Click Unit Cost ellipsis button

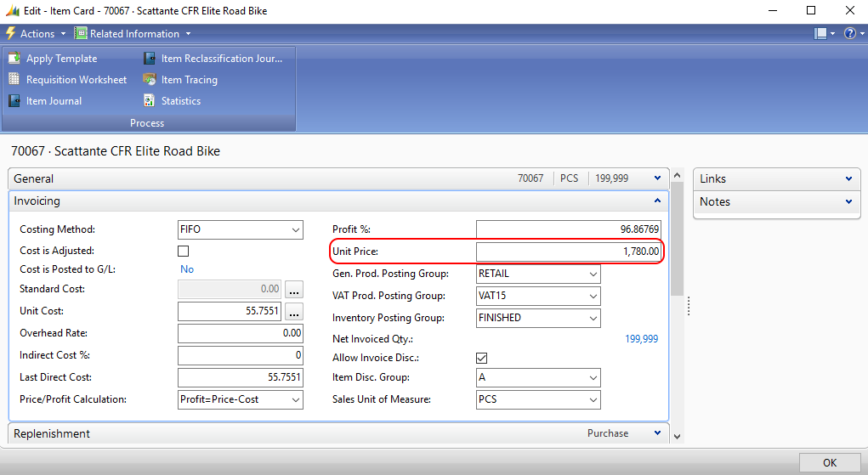click(294, 311)
